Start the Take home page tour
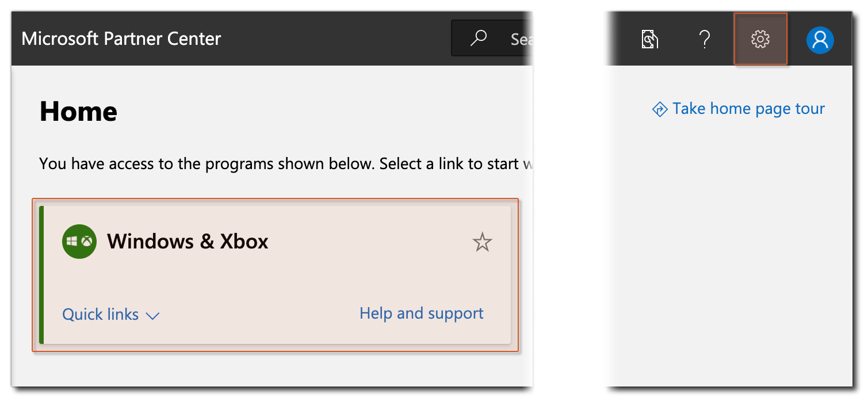The image size is (868, 398). 748,109
